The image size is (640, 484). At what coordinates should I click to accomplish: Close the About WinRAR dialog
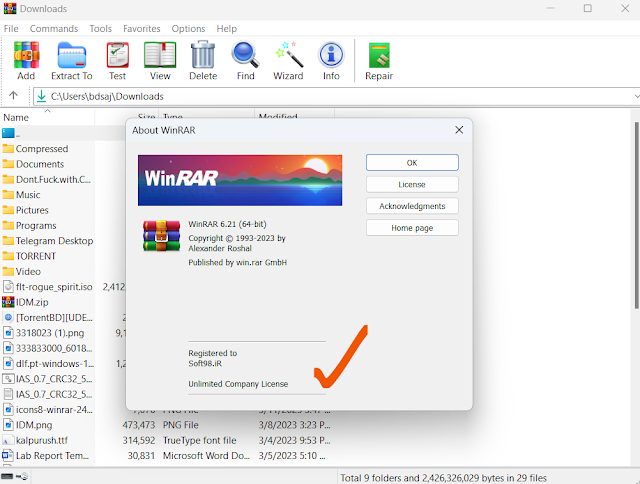coord(459,130)
